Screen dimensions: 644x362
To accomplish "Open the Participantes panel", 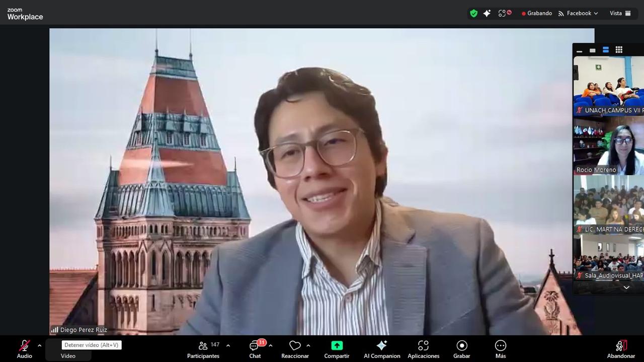I will click(x=203, y=349).
